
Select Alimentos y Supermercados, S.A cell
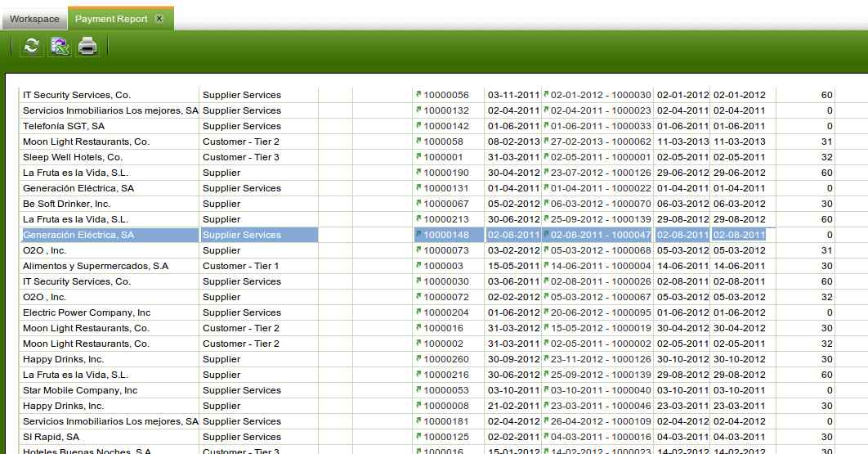(109, 266)
